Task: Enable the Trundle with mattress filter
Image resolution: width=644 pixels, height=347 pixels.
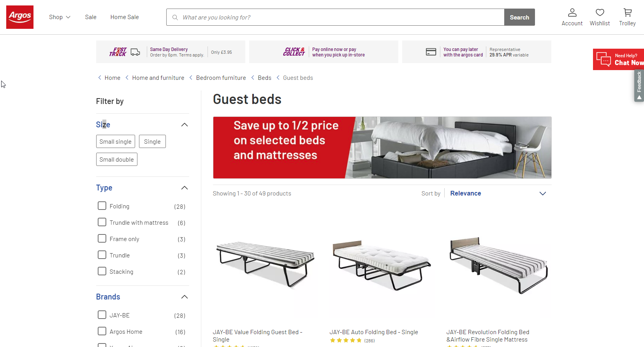Action: pos(102,222)
